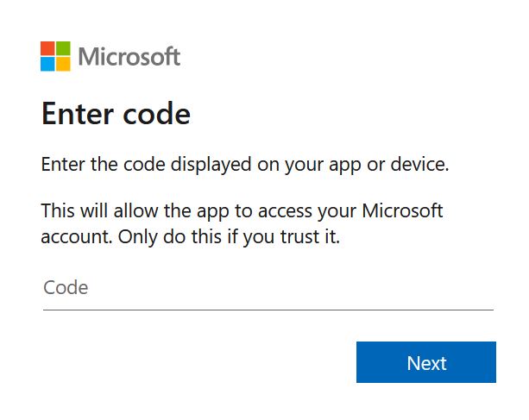Click the gray Microsoft wordmark beside the logo
This screenshot has width=529, height=420.
click(x=129, y=56)
